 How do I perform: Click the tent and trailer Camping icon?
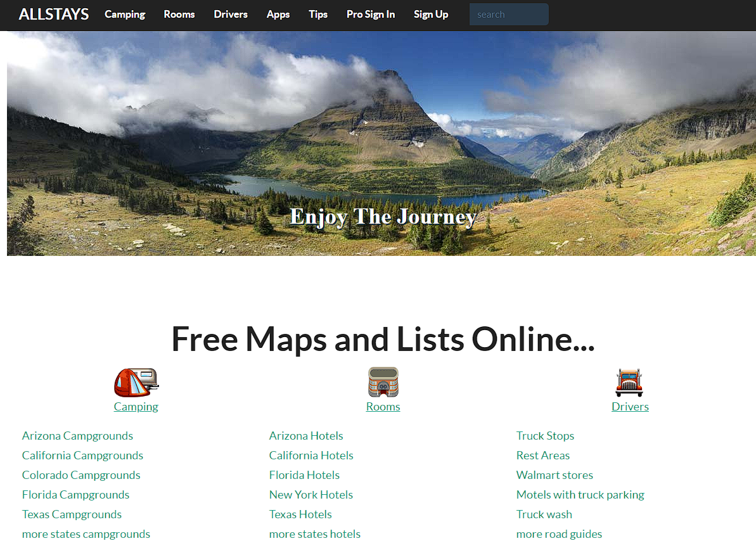(136, 383)
